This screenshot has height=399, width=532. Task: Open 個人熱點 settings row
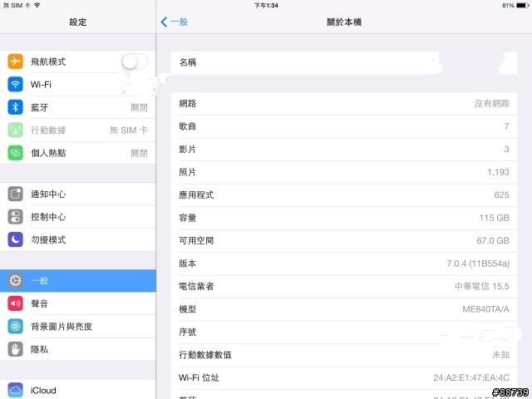77,153
